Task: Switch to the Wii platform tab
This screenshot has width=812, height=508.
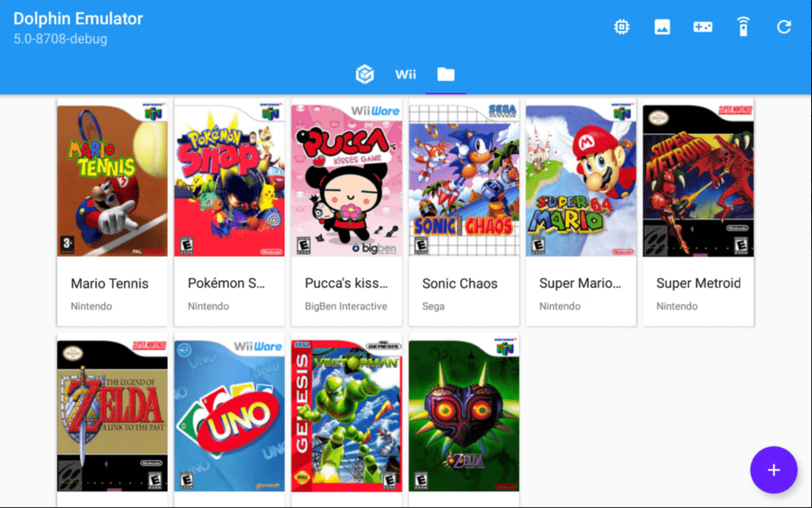Action: point(405,75)
